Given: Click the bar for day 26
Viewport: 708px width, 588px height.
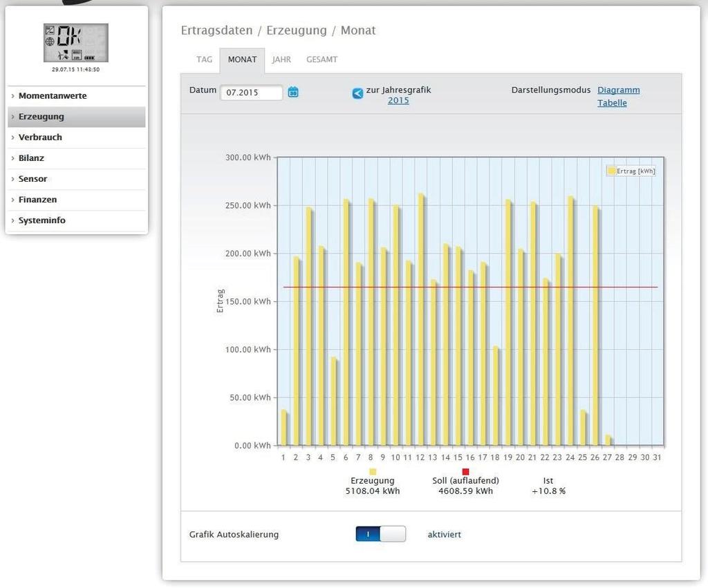Looking at the screenshot, I should pos(595,325).
